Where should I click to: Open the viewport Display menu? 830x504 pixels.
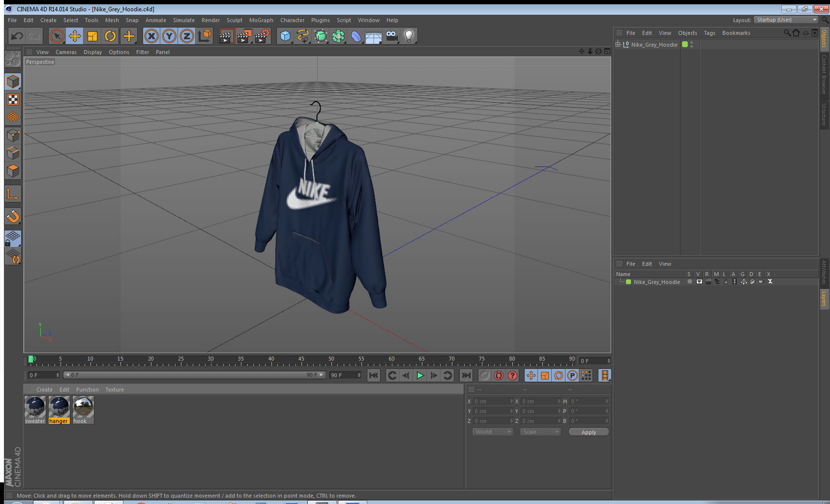[x=92, y=52]
